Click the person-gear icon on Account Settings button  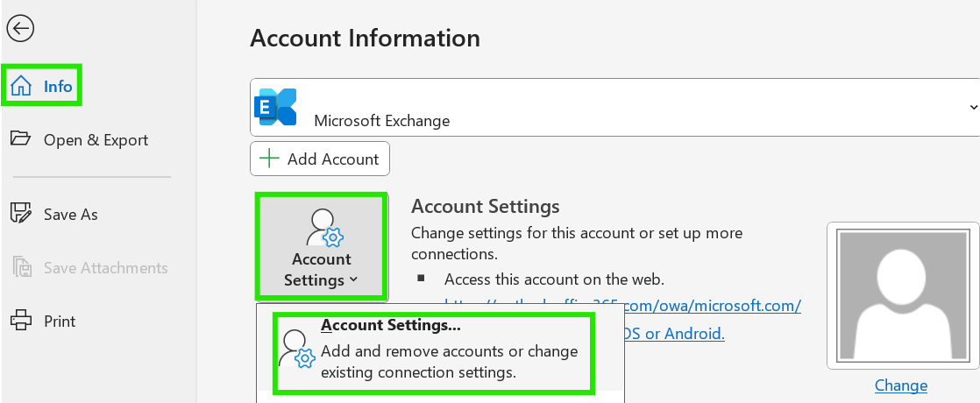[x=325, y=228]
